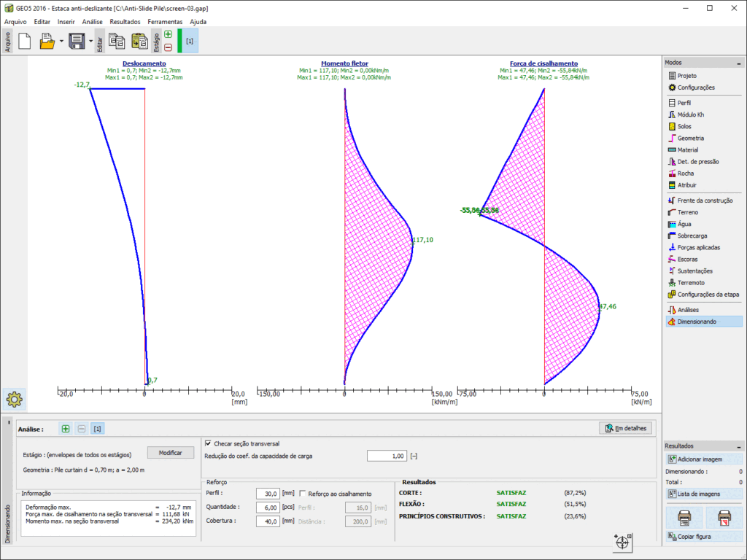Viewport: 747px width, 560px height.
Task: Add a new analysis with plus button
Action: point(66,429)
